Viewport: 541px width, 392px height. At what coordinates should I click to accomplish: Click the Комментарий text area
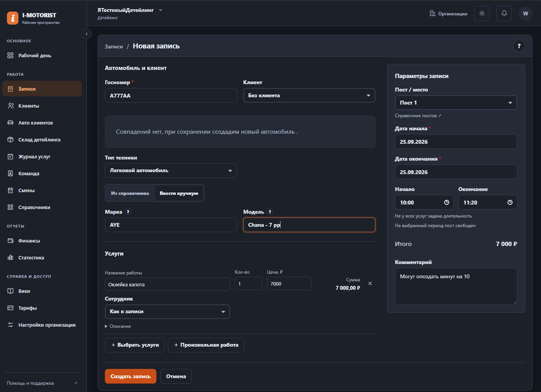(x=456, y=286)
